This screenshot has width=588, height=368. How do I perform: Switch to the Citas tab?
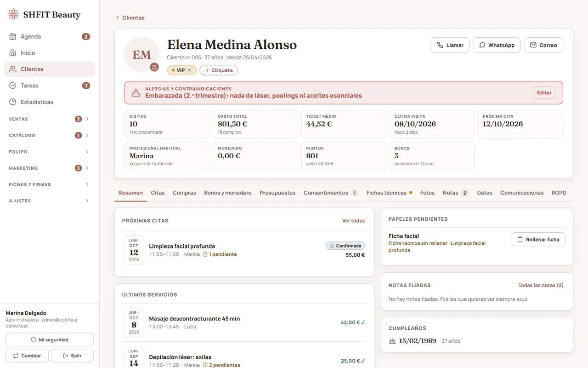pyautogui.click(x=158, y=193)
